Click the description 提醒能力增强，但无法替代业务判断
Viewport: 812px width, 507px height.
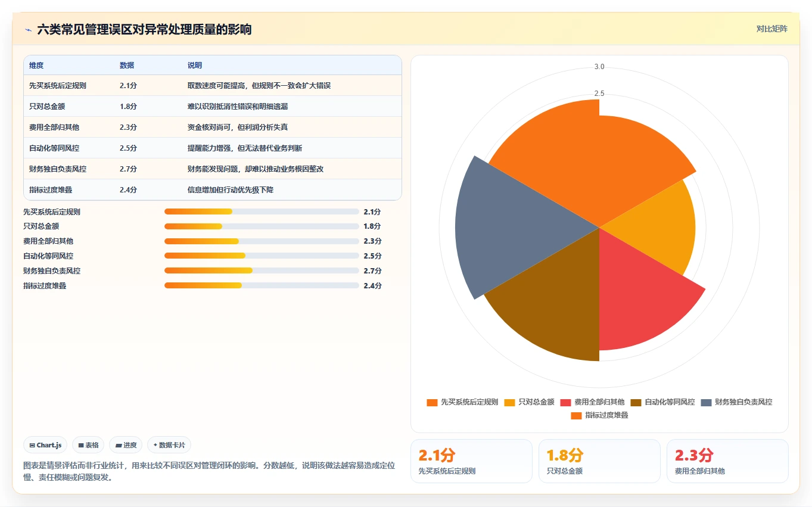pyautogui.click(x=245, y=148)
